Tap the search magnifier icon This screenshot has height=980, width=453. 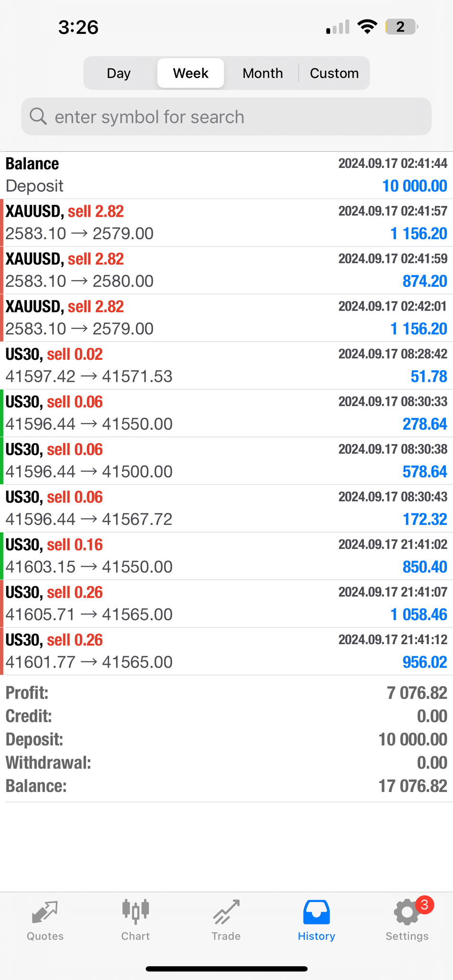pyautogui.click(x=38, y=116)
